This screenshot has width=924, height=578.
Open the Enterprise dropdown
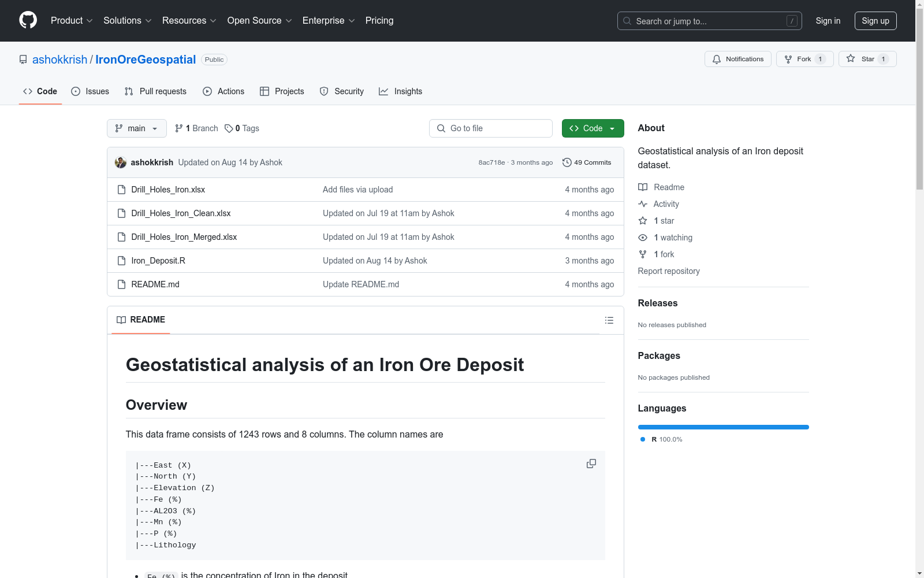(x=329, y=21)
